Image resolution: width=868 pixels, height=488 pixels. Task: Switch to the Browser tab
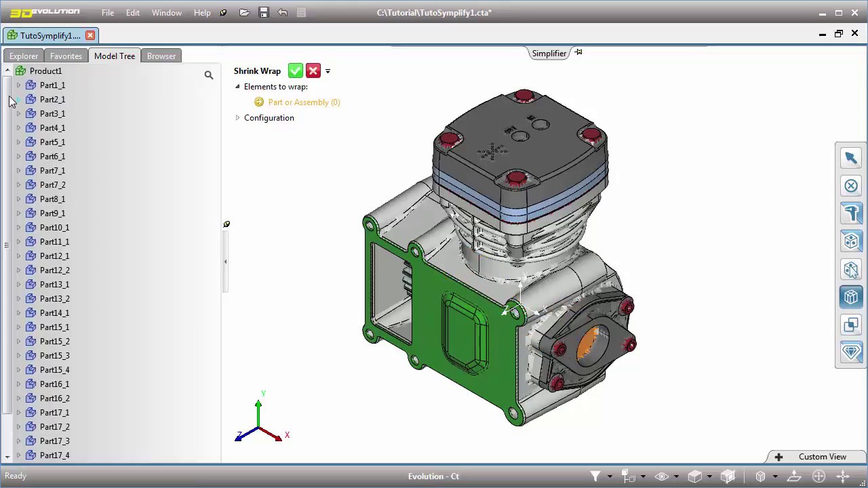[161, 56]
